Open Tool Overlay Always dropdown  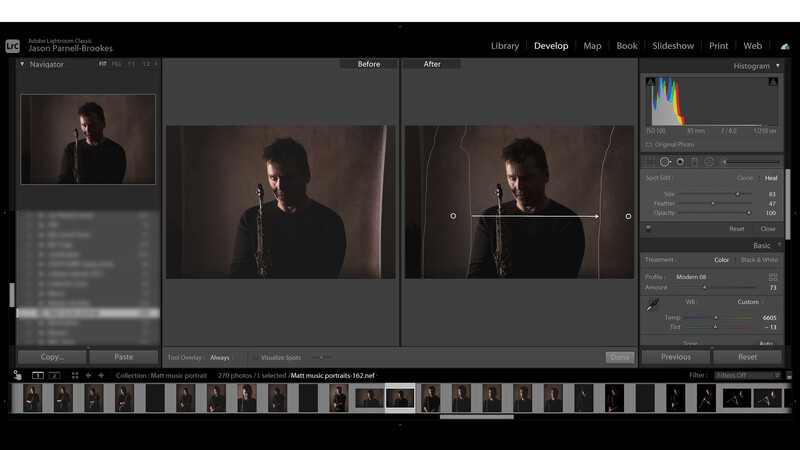pyautogui.click(x=222, y=358)
